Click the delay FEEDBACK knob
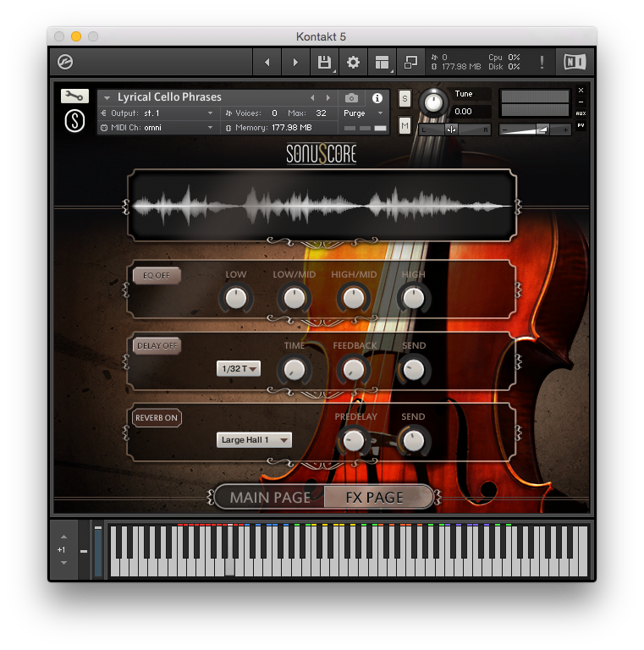This screenshot has width=644, height=650. click(x=354, y=369)
